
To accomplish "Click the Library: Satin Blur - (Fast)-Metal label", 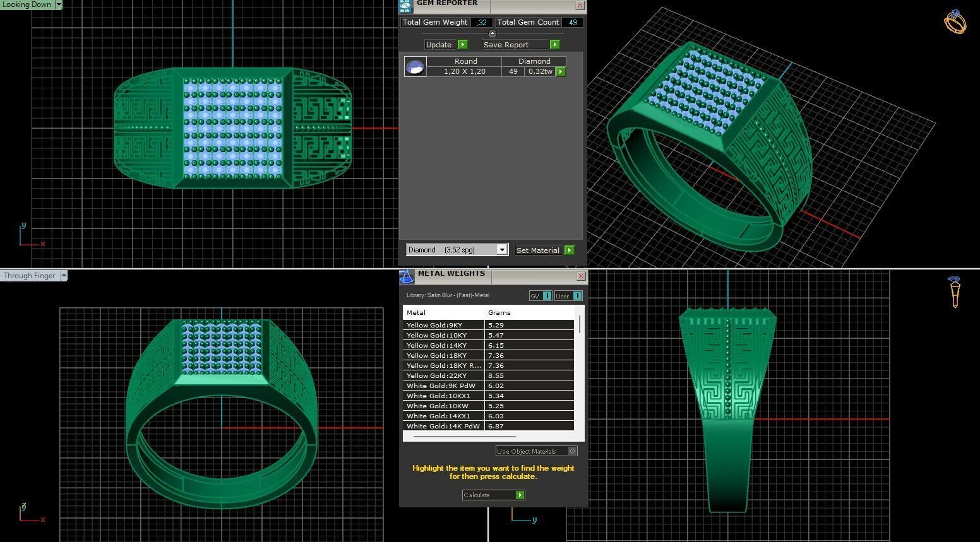I will pyautogui.click(x=448, y=295).
